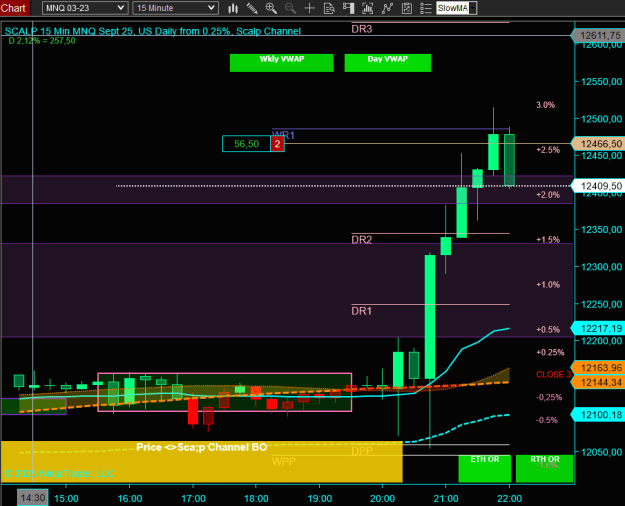Image resolution: width=625 pixels, height=506 pixels.
Task: Click the zoom out magnifier icon
Action: tap(290, 8)
